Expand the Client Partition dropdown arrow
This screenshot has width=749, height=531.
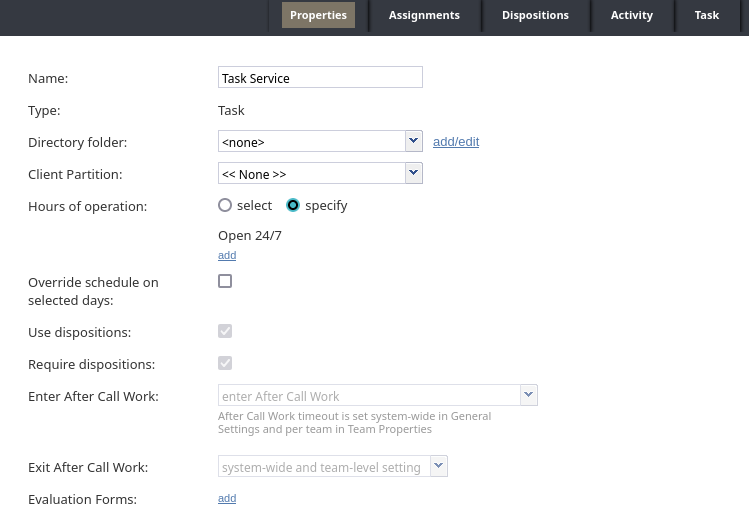point(414,173)
